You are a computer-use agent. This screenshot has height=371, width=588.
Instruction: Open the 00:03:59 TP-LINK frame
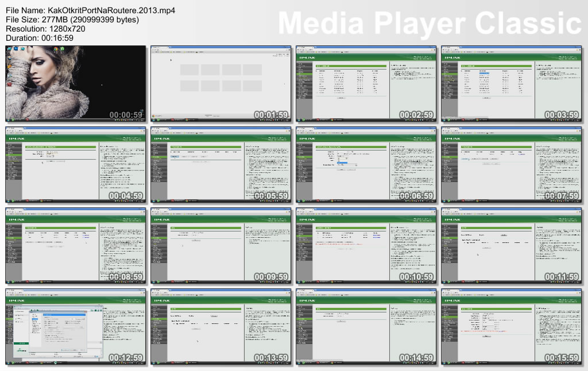(x=512, y=83)
